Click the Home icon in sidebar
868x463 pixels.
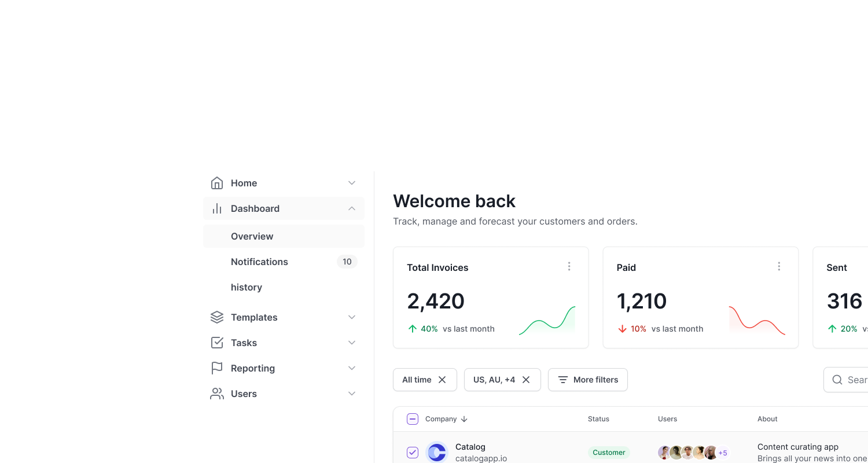pyautogui.click(x=216, y=182)
